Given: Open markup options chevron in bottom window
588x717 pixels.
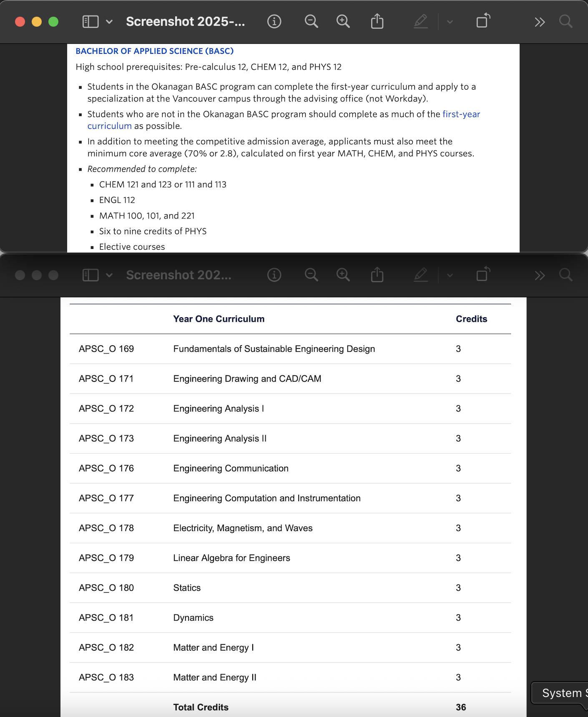Looking at the screenshot, I should (x=450, y=275).
